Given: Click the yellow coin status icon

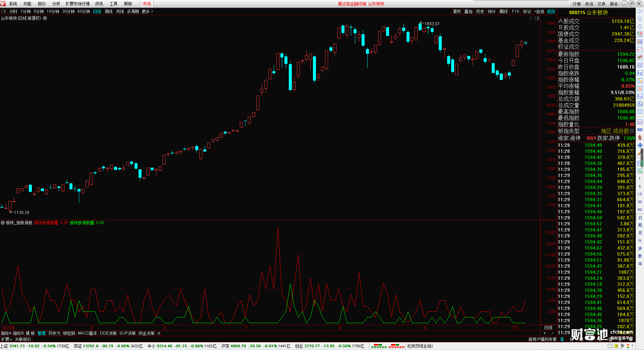Looking at the screenshot, I should click(x=616, y=346).
